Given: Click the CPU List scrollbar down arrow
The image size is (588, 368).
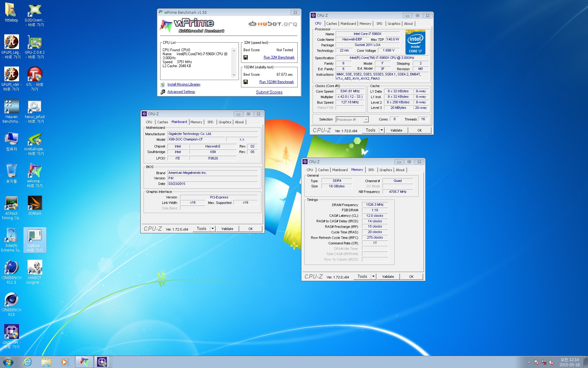Looking at the screenshot, I should 234,75.
